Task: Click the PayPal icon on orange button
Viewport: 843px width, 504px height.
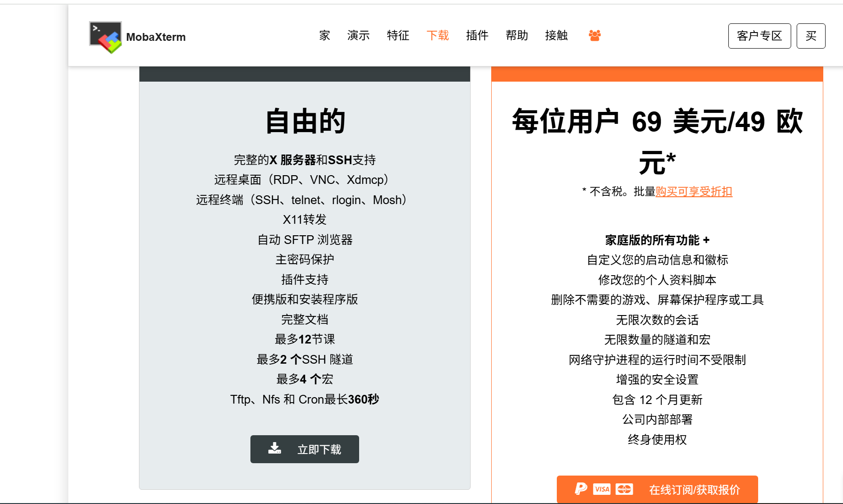Action: click(581, 489)
